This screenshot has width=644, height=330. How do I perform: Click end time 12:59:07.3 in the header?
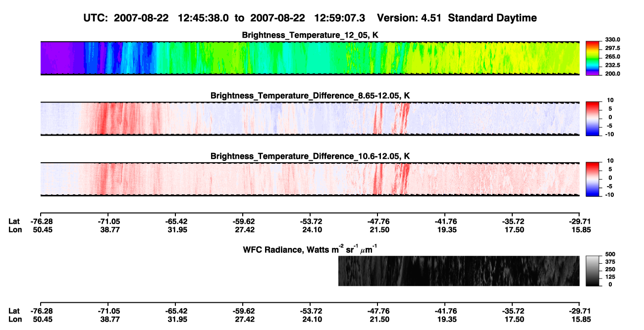(x=339, y=18)
